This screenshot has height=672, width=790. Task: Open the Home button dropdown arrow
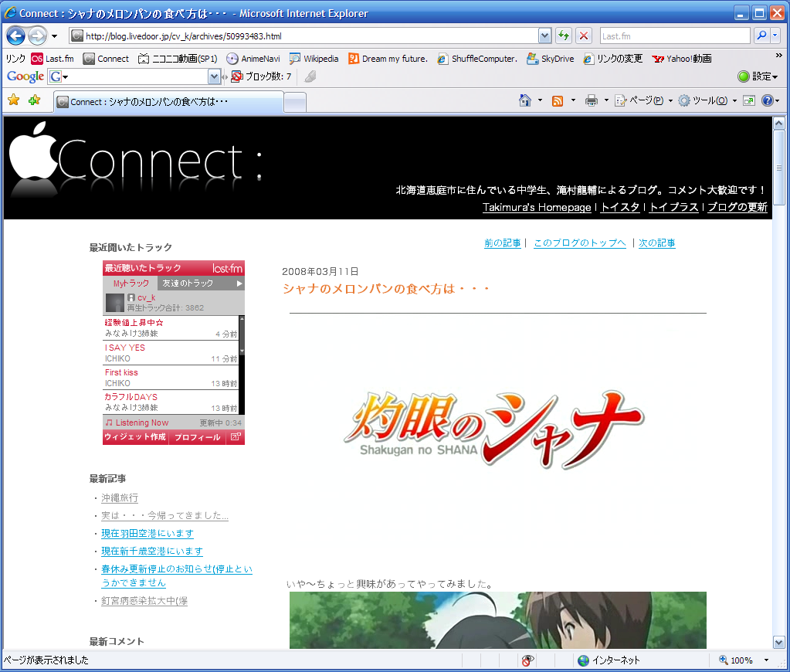click(540, 100)
